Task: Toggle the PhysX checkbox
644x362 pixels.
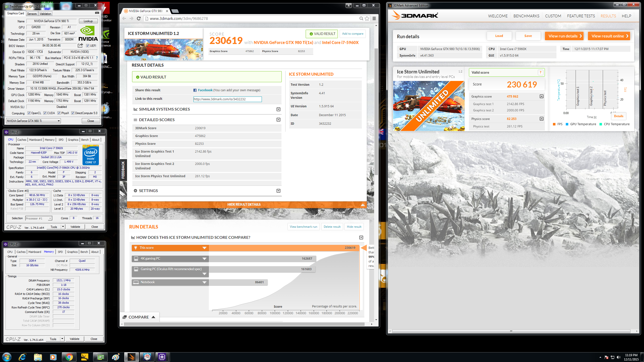Action: (x=59, y=113)
